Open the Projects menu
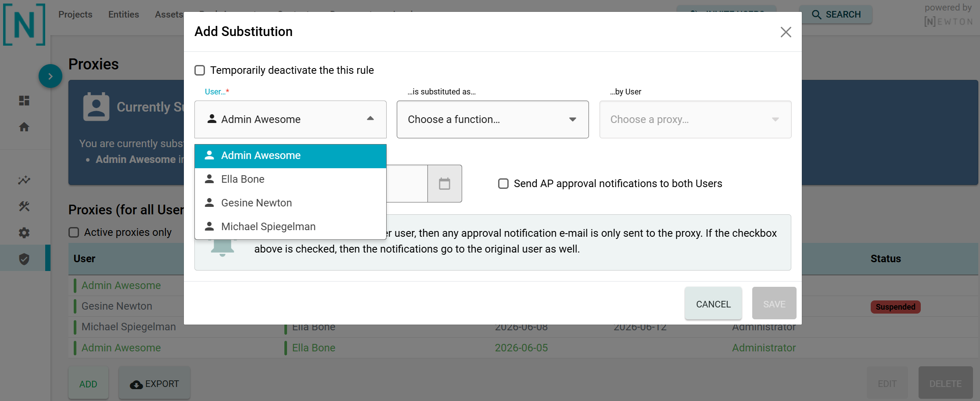This screenshot has height=401, width=980. coord(75,14)
